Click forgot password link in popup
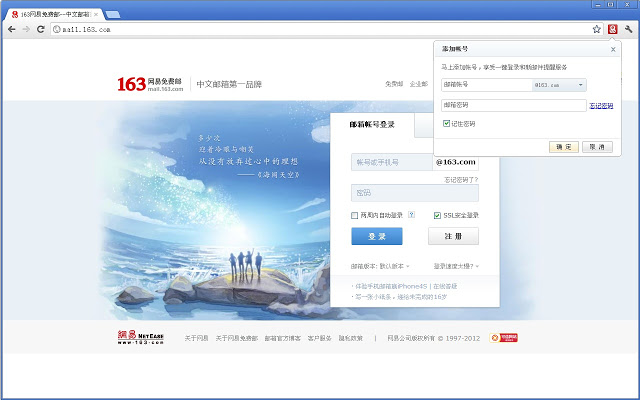640x400 pixels. (601, 106)
